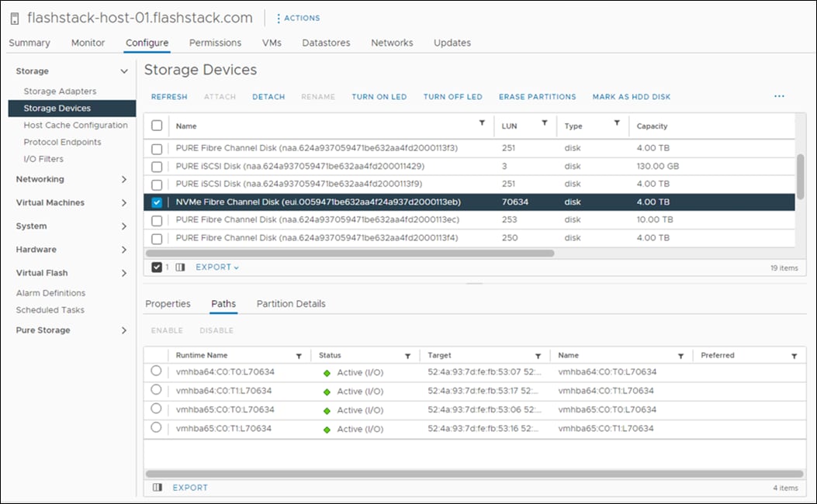817x504 pixels.
Task: Switch to the Partition Details tab
Action: click(x=290, y=303)
